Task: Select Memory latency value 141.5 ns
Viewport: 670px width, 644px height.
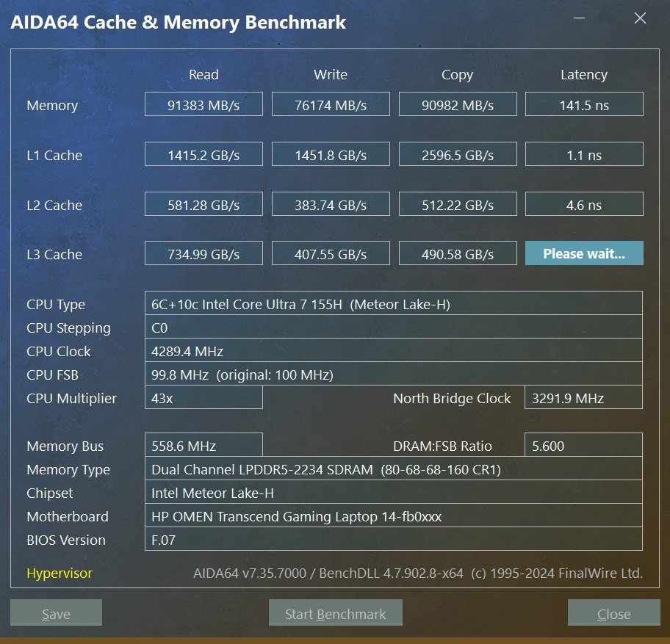Action: tap(584, 104)
